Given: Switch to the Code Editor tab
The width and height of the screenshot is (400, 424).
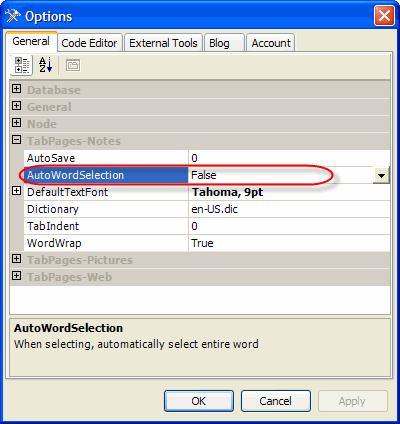Looking at the screenshot, I should coord(89,43).
